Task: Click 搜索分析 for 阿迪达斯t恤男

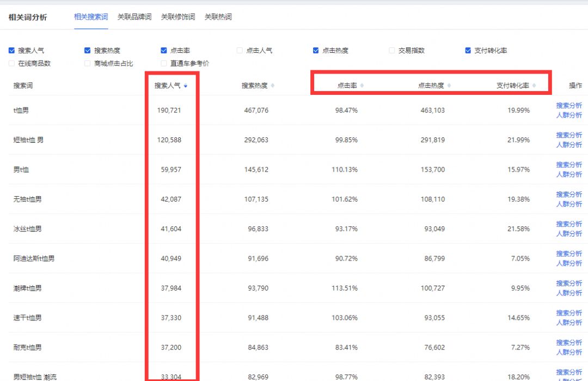Action: pyautogui.click(x=569, y=254)
